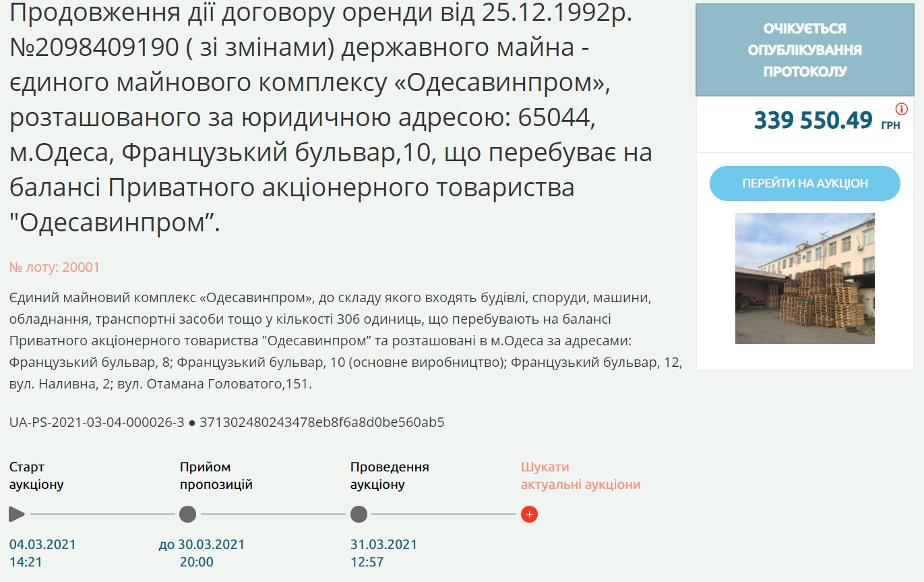Click the red info icon beside price

[x=901, y=109]
